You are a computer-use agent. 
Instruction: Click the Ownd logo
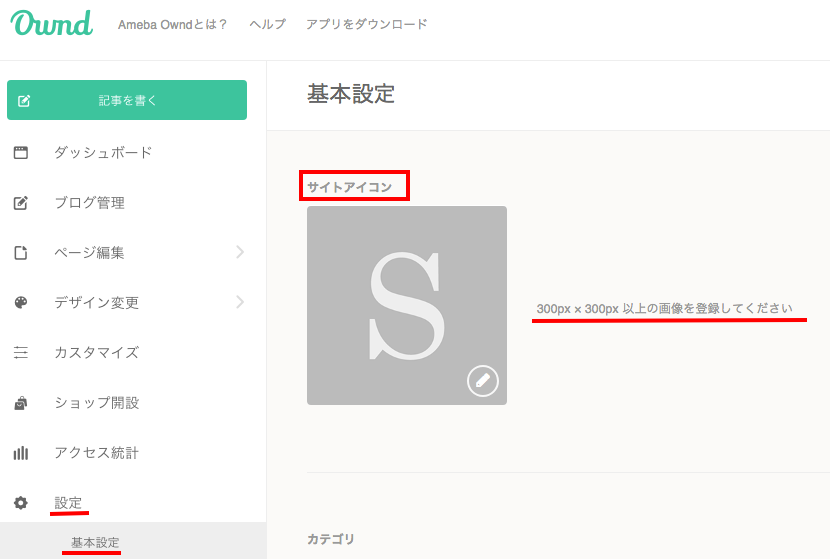tap(51, 24)
